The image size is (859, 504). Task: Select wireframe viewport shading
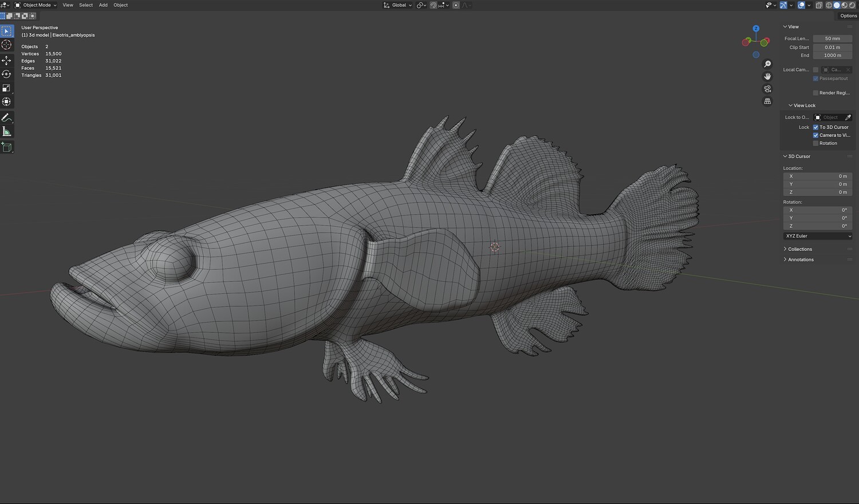(829, 5)
